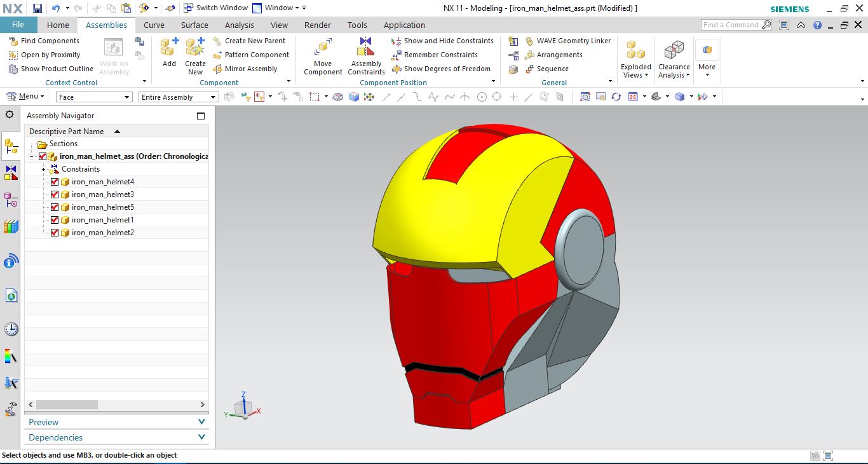
Task: Click the Sequence tool
Action: pos(546,69)
